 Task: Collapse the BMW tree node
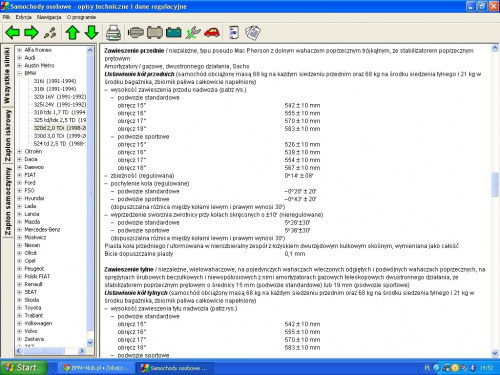click(x=20, y=73)
